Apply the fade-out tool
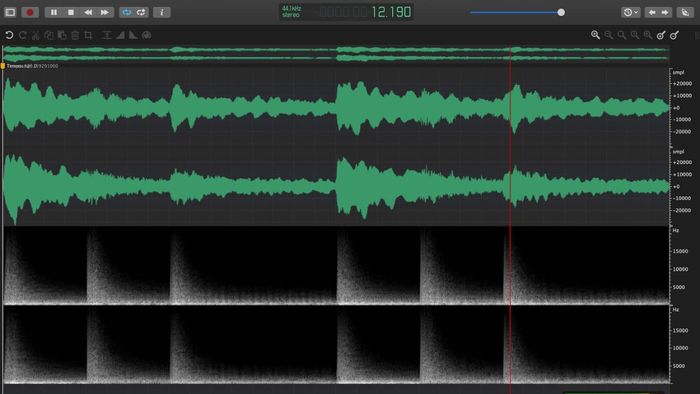 133,35
